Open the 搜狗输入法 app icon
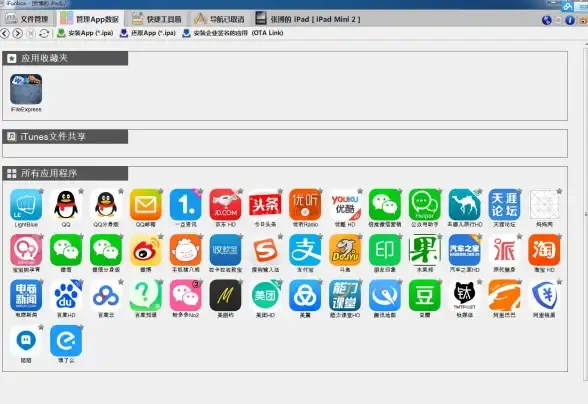Image resolution: width=588 pixels, height=404 pixels. tap(265, 250)
